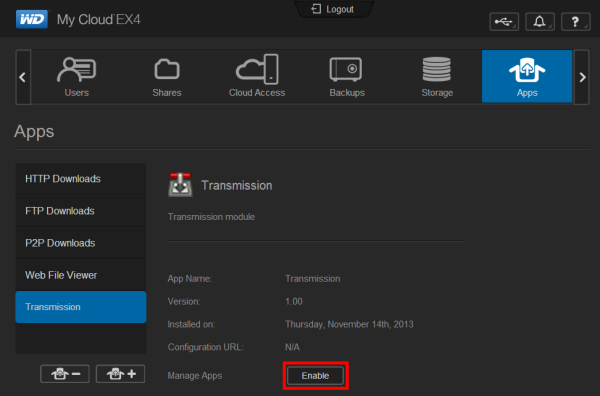Click the 'Configuration URL:' label

coord(205,347)
